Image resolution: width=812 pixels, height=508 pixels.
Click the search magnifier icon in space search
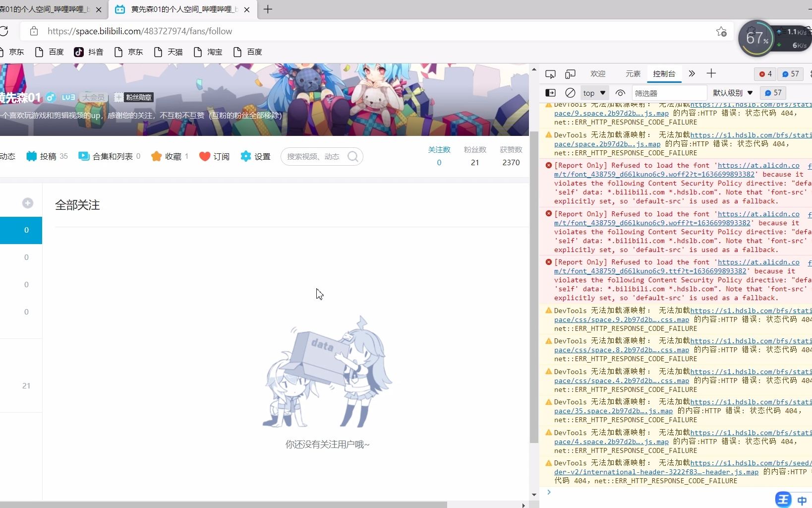tap(353, 157)
